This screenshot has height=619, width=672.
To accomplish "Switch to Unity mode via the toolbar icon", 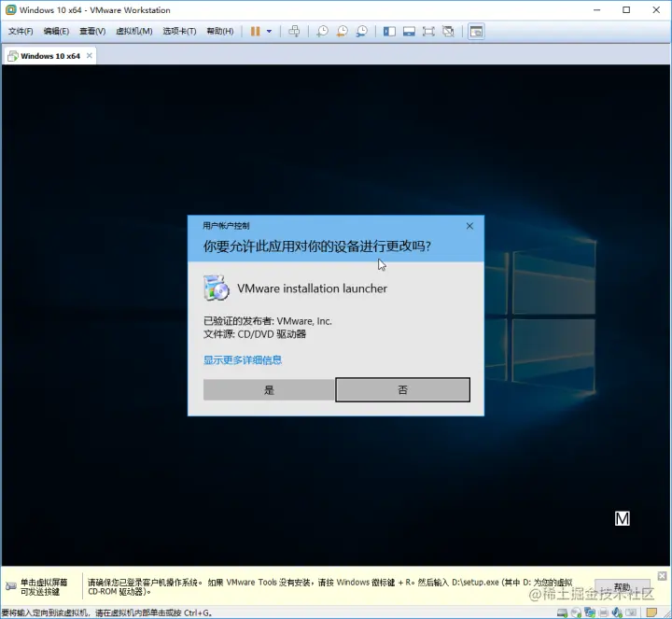I will (448, 32).
